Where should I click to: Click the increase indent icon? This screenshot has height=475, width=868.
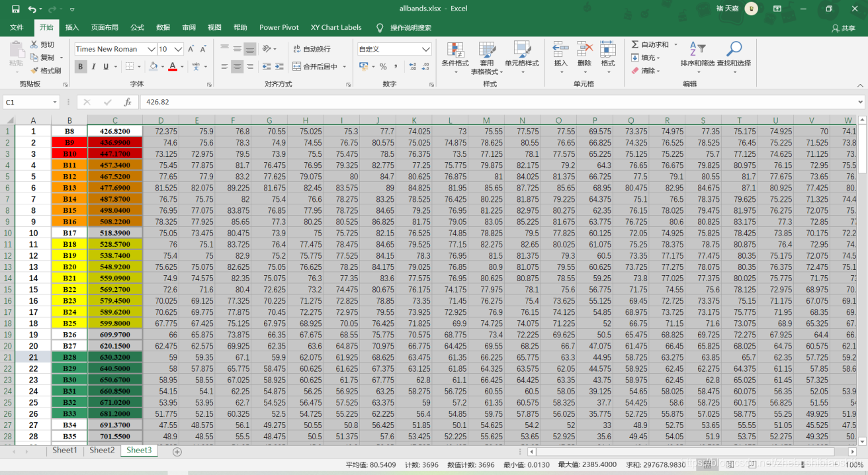(x=279, y=66)
